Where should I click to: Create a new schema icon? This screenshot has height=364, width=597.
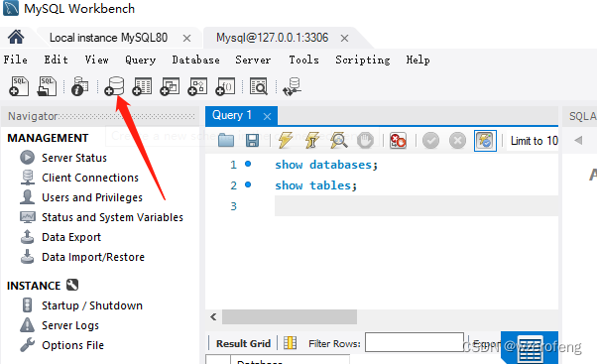(x=114, y=86)
